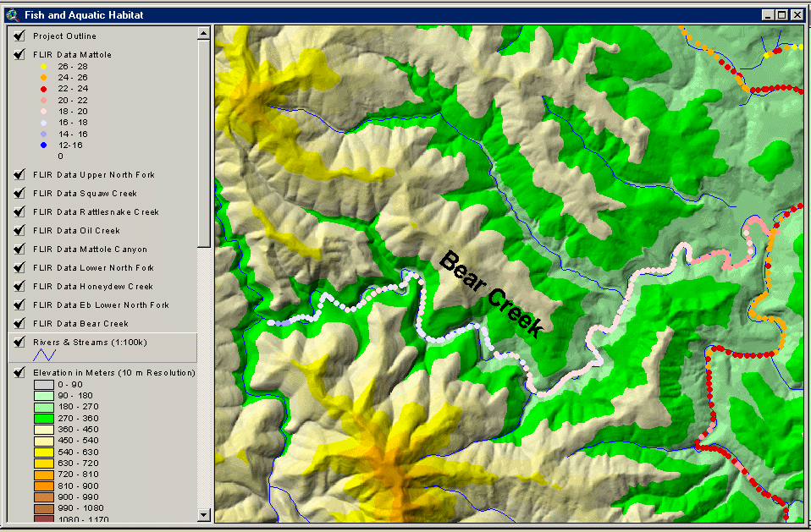Click the 20 - 22 legend dot
Image resolution: width=811 pixels, height=532 pixels.
(x=44, y=100)
